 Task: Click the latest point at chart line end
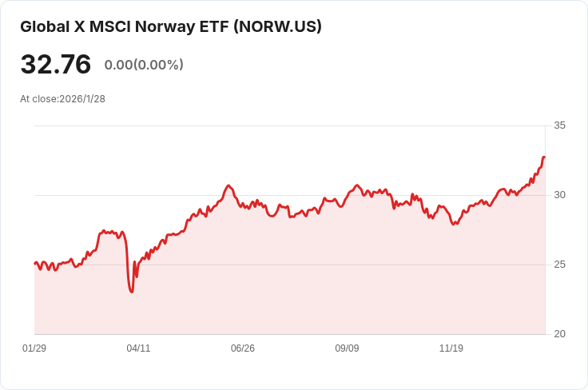coord(544,157)
